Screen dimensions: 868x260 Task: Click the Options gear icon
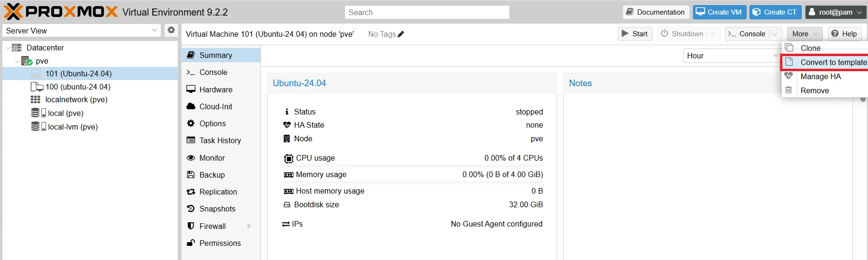point(191,123)
